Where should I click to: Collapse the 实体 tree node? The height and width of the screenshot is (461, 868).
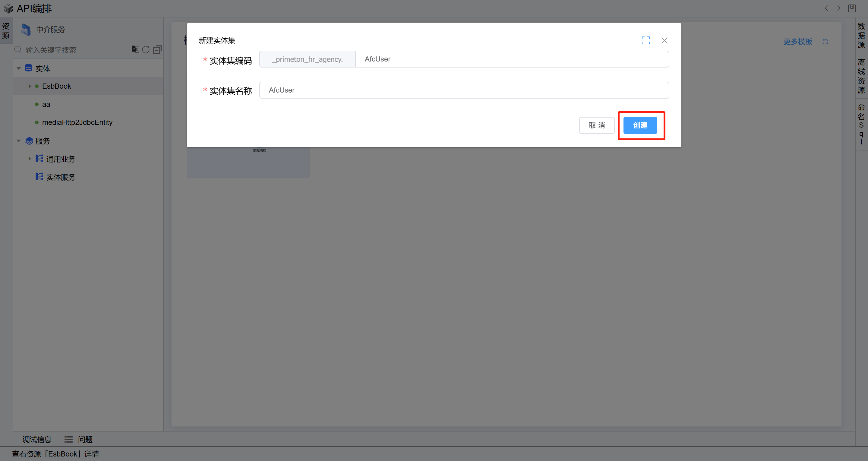19,68
